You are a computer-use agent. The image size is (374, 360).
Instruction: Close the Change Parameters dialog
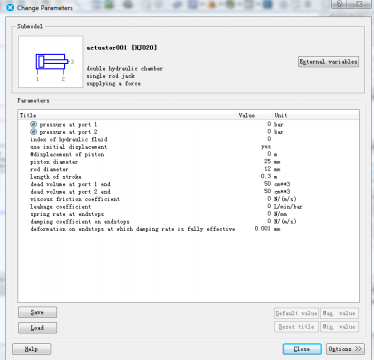pyautogui.click(x=302, y=349)
